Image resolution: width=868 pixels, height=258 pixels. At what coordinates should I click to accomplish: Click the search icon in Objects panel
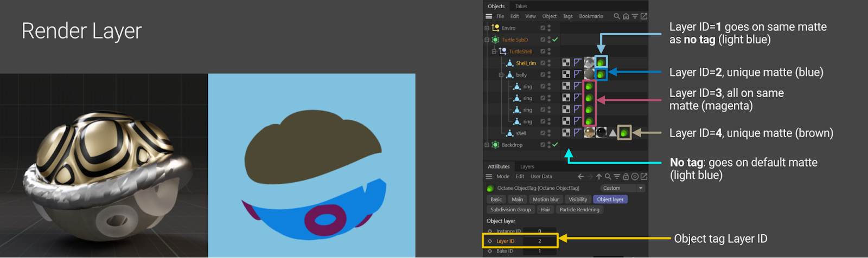[x=617, y=16]
